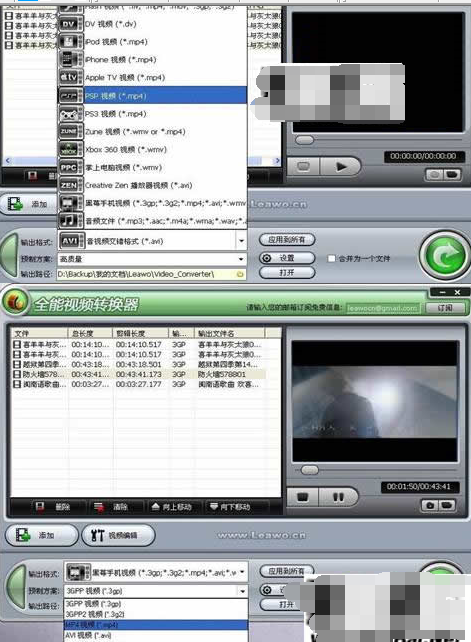Click the BlackBerry phone video icon in list
Screen dimensions: 471x642
tap(71, 203)
